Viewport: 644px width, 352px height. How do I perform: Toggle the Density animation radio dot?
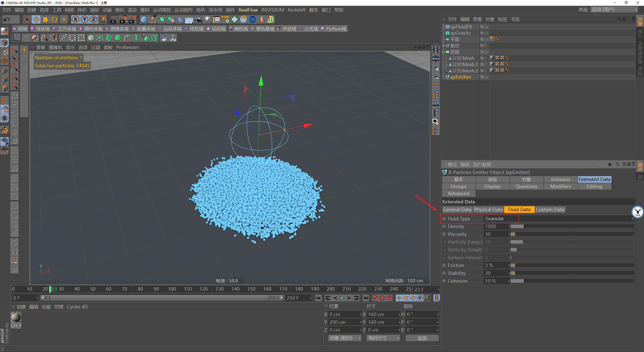pyautogui.click(x=444, y=227)
